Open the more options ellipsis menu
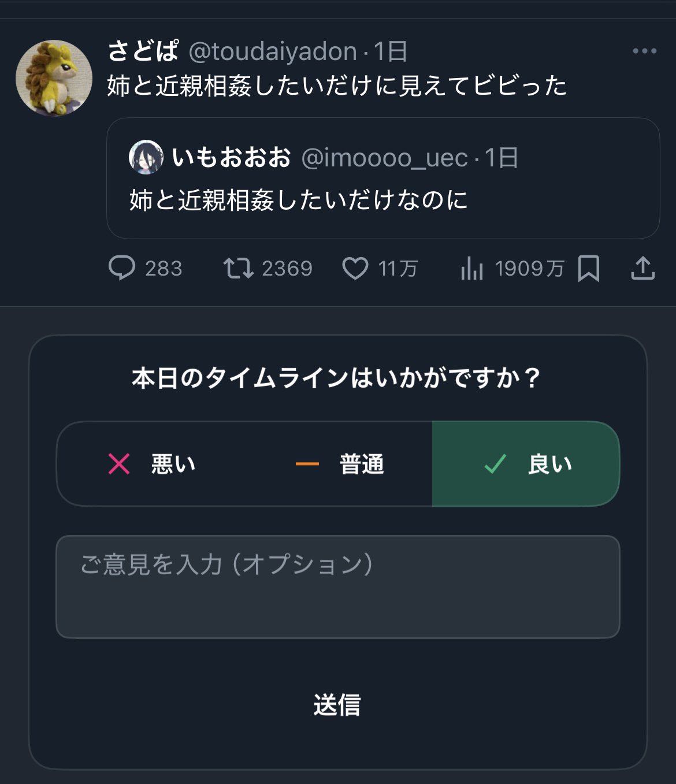The image size is (676, 784). pos(644,51)
